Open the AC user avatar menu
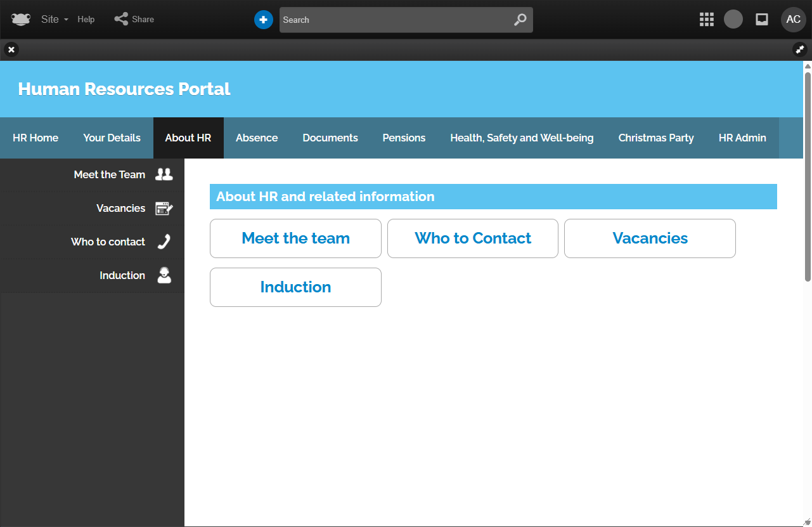The height and width of the screenshot is (527, 812). tap(793, 20)
